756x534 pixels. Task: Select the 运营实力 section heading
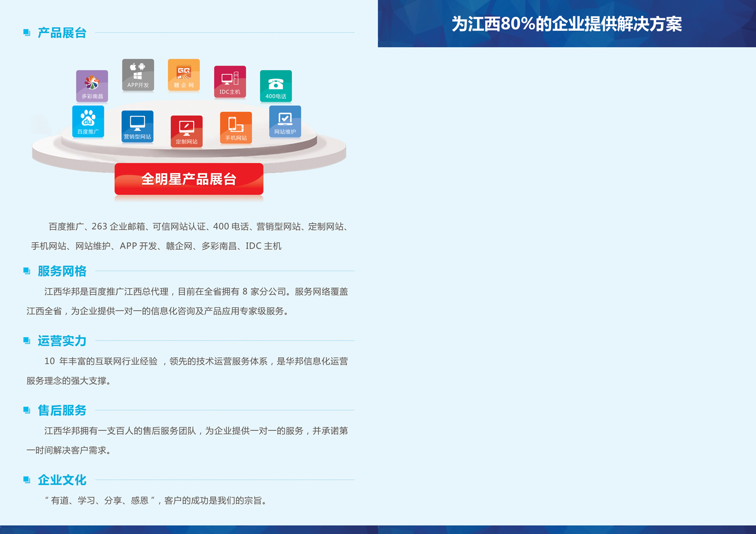pyautogui.click(x=62, y=341)
